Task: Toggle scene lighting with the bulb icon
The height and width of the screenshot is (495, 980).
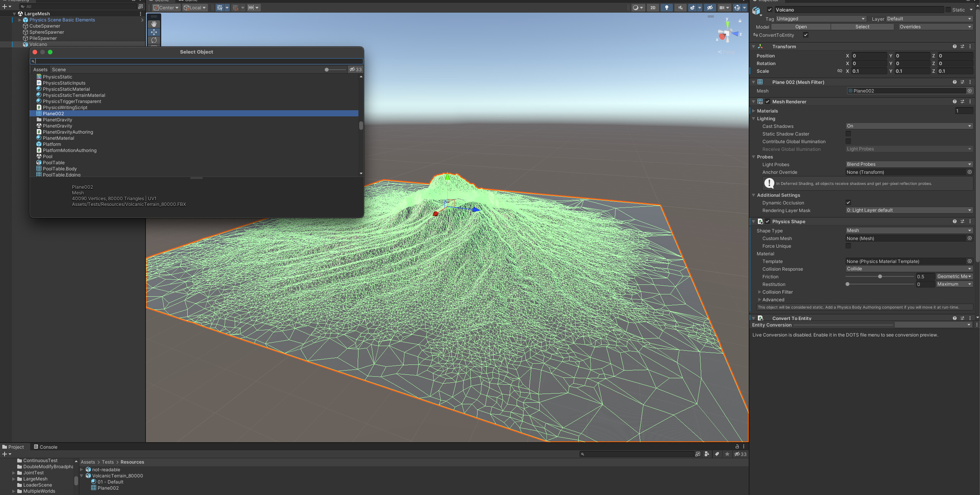Action: click(x=666, y=8)
